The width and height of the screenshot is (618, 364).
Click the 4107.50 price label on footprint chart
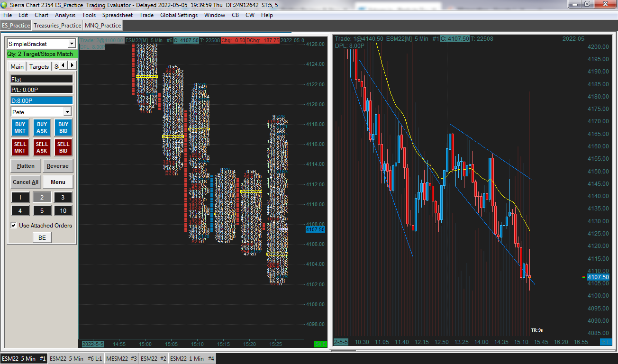pyautogui.click(x=315, y=229)
